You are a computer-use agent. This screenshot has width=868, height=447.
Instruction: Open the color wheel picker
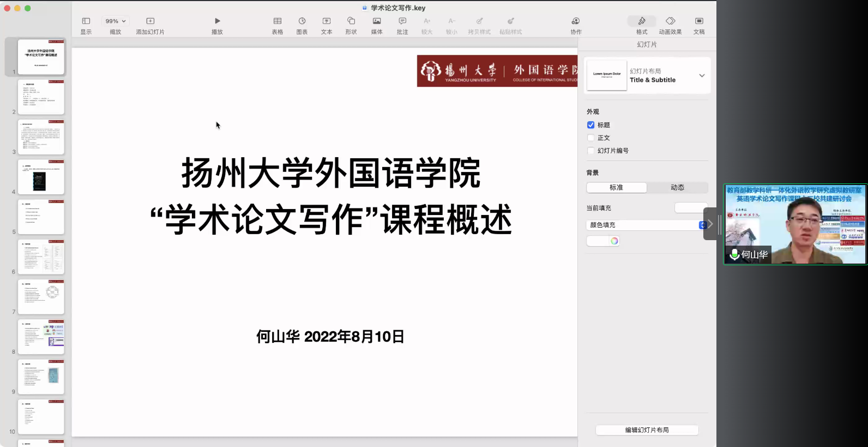click(x=614, y=241)
